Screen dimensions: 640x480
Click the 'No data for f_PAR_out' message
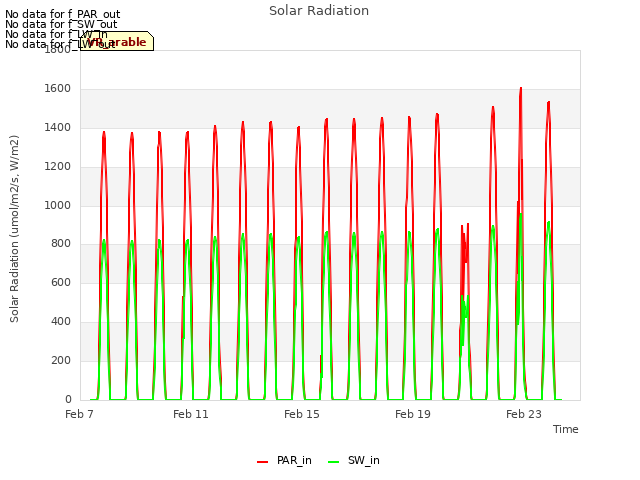point(62,15)
